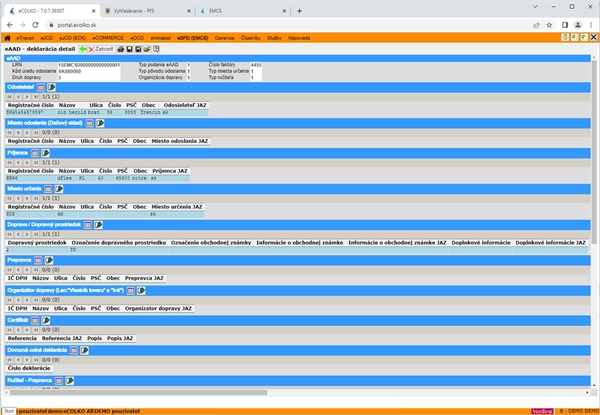Open the grid icon in Organizátor dopravy header

(130, 291)
